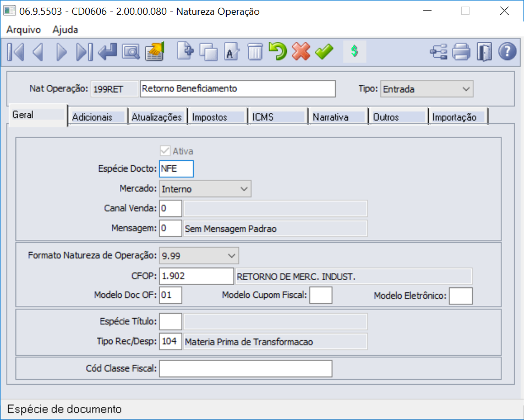Click the Nat Operação code field 199RET
Screen dimensions: 524x420
(114, 89)
